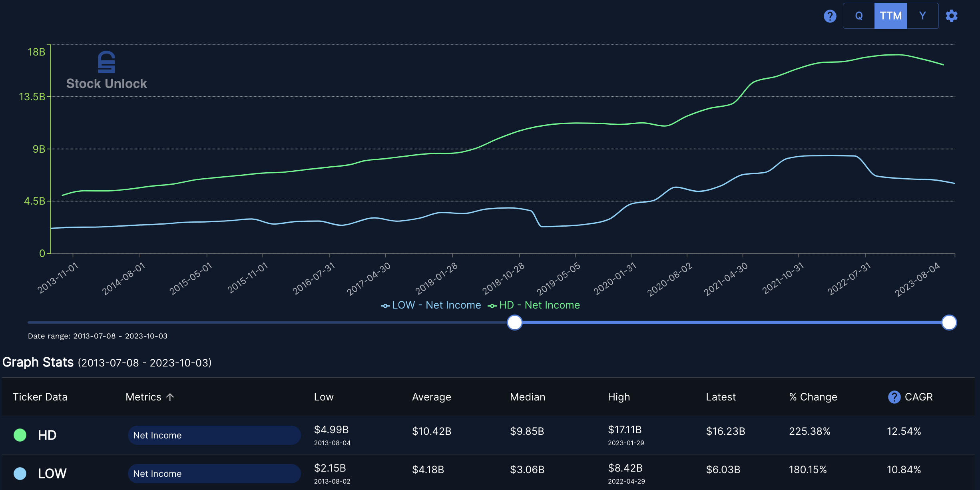Click the left date range slider handle
Screen dimensions: 980x490
point(515,323)
